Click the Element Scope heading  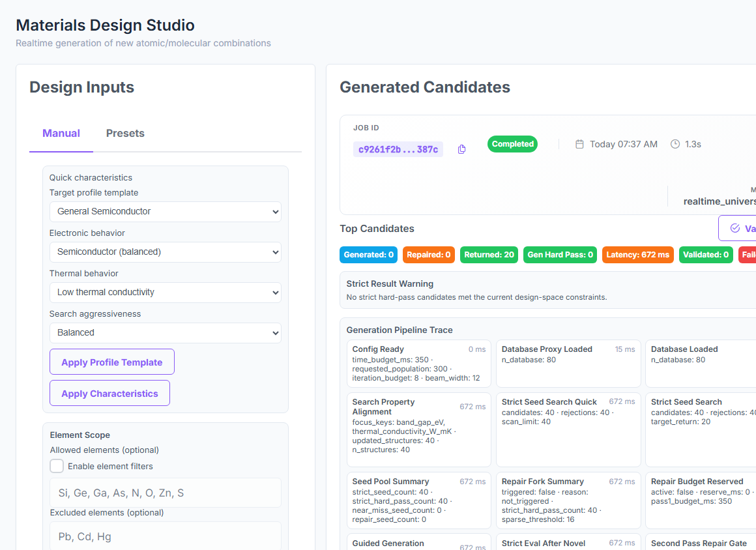[80, 435]
